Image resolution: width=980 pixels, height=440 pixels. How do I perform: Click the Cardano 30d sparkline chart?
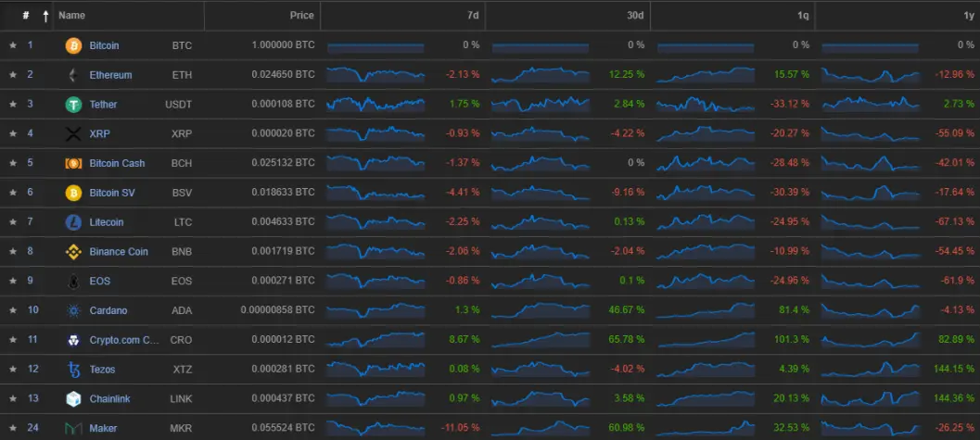point(541,310)
